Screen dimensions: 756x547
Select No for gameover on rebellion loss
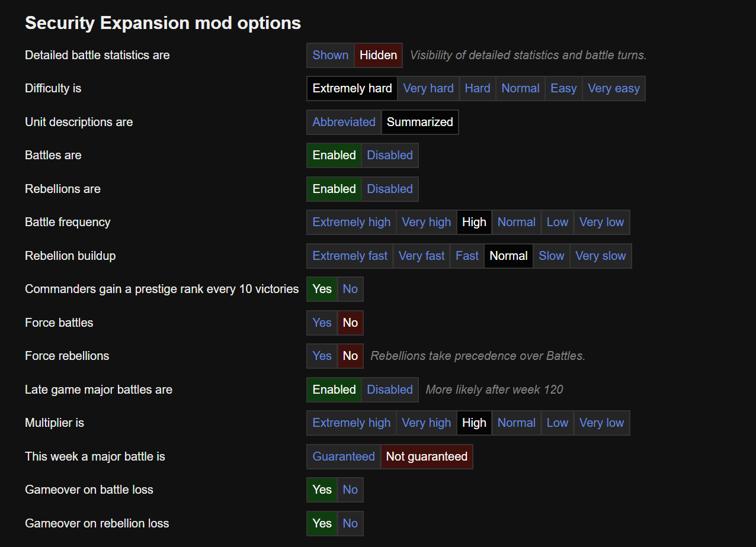click(x=350, y=523)
